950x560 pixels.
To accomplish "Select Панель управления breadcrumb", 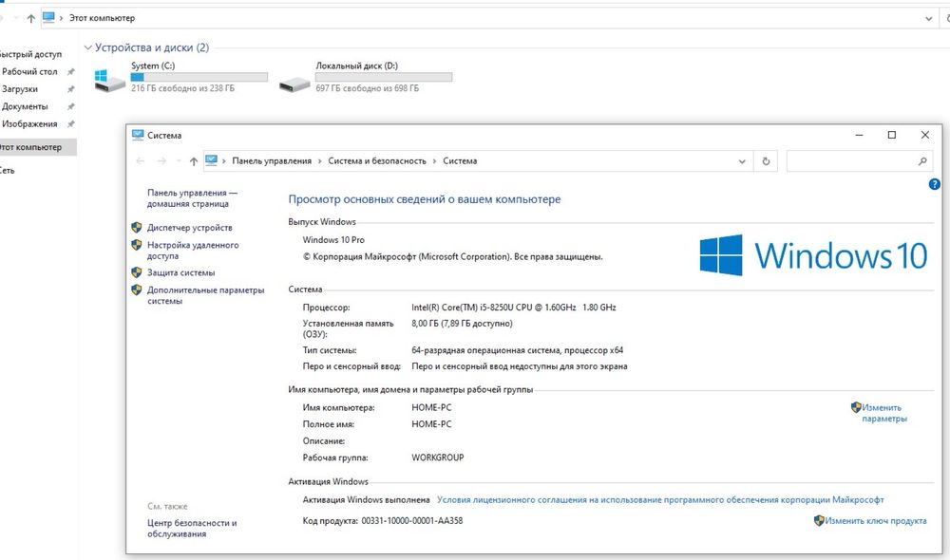I will point(272,161).
